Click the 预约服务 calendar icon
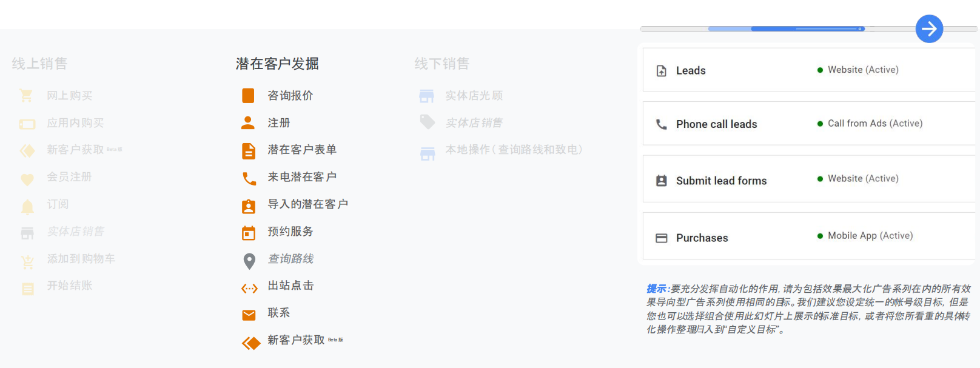 point(249,233)
